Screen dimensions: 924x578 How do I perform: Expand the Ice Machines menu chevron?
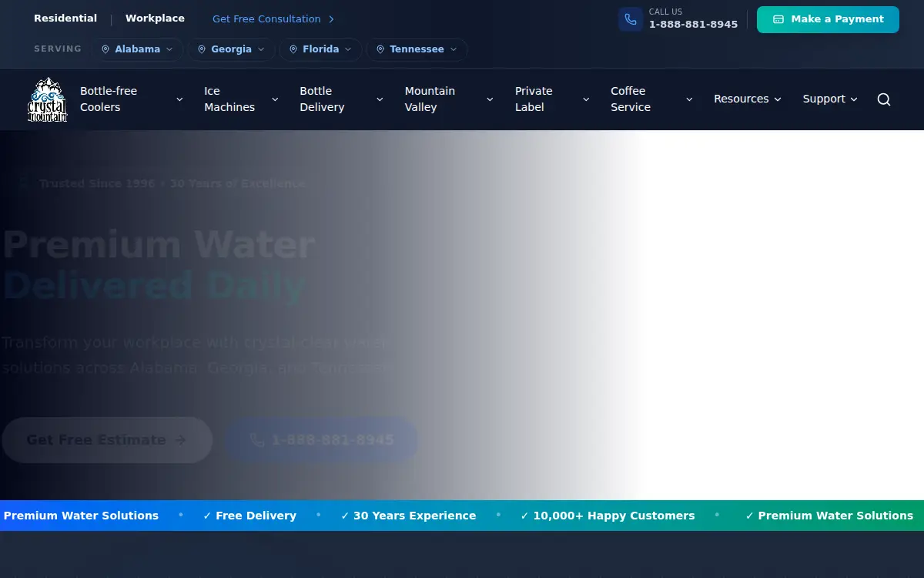coord(275,99)
